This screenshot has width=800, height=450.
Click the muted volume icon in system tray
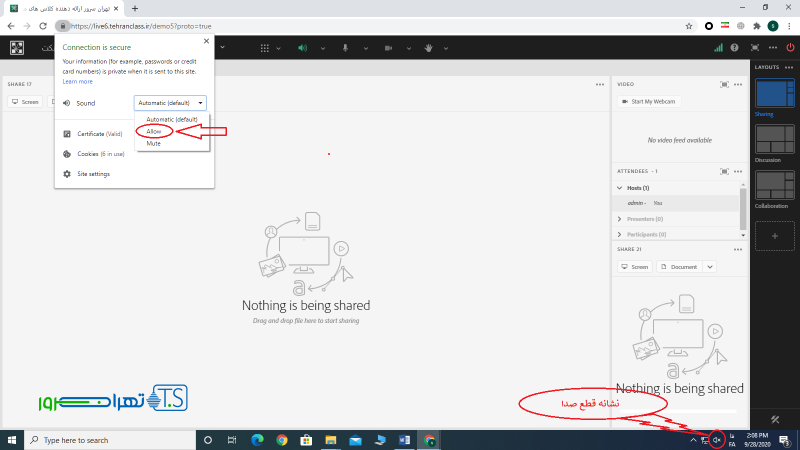click(x=716, y=439)
